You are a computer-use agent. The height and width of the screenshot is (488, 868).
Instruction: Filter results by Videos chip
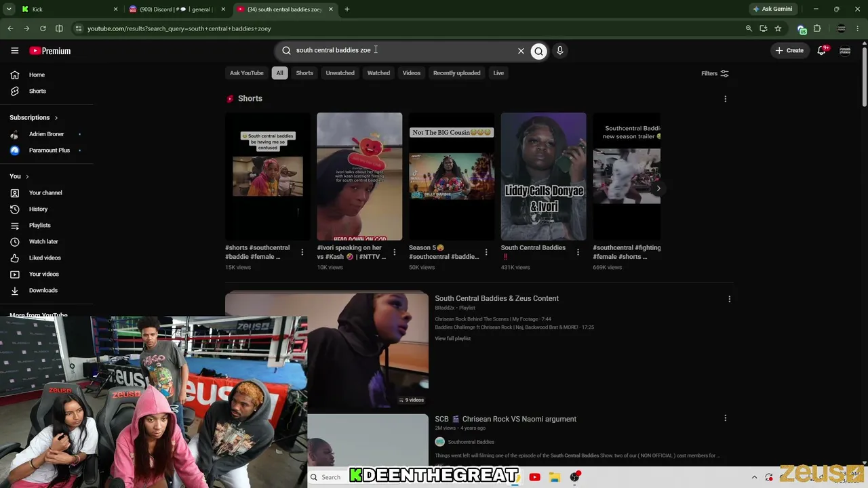[412, 73]
